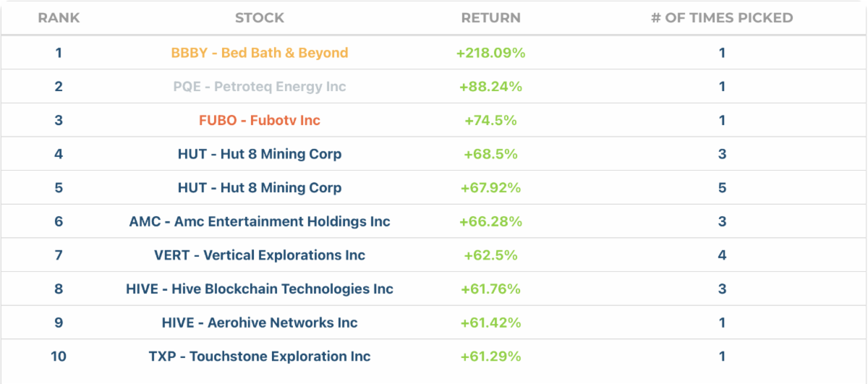Click the +88.24% return value

click(x=490, y=87)
